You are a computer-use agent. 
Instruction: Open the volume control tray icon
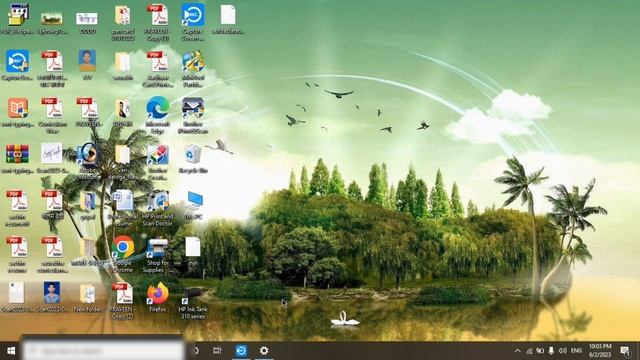562,351
